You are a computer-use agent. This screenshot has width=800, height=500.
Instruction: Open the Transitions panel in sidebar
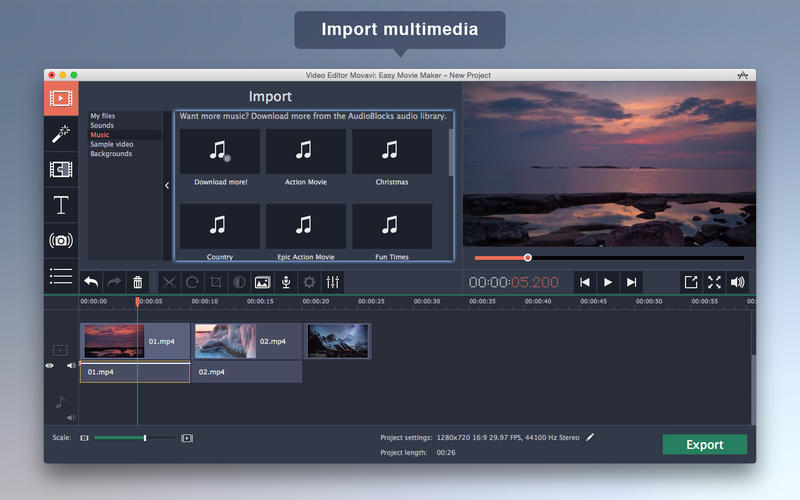(61, 169)
